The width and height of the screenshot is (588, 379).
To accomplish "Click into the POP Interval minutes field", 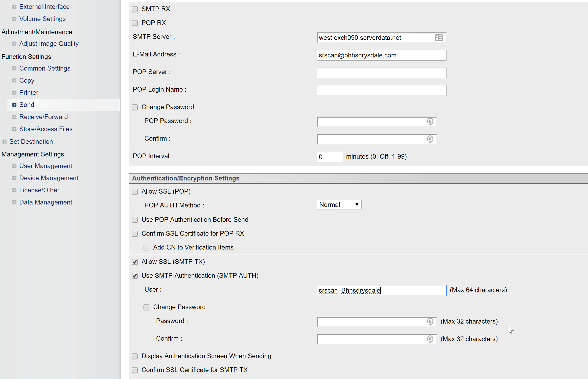I will pyautogui.click(x=329, y=157).
